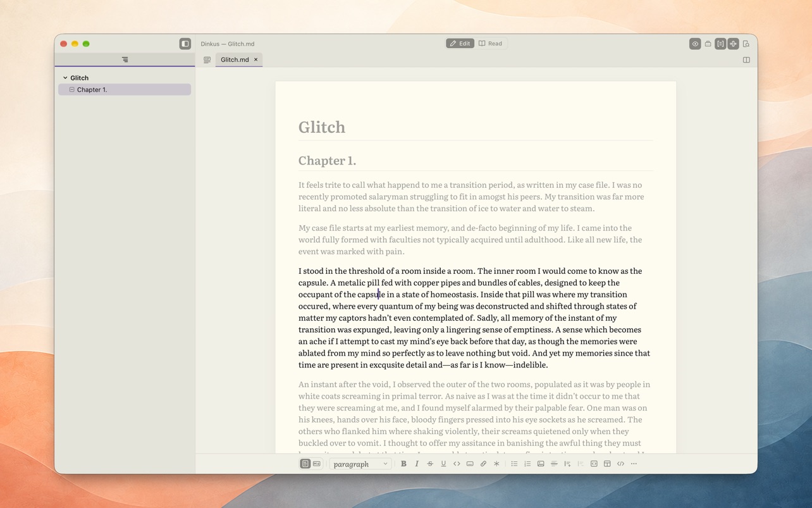Click the toolbox icon in title bar
The height and width of the screenshot is (508, 812).
(708, 44)
